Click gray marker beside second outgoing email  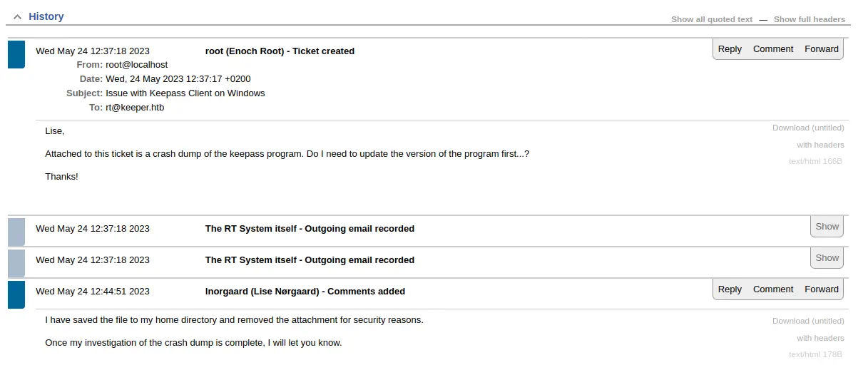pos(16,263)
